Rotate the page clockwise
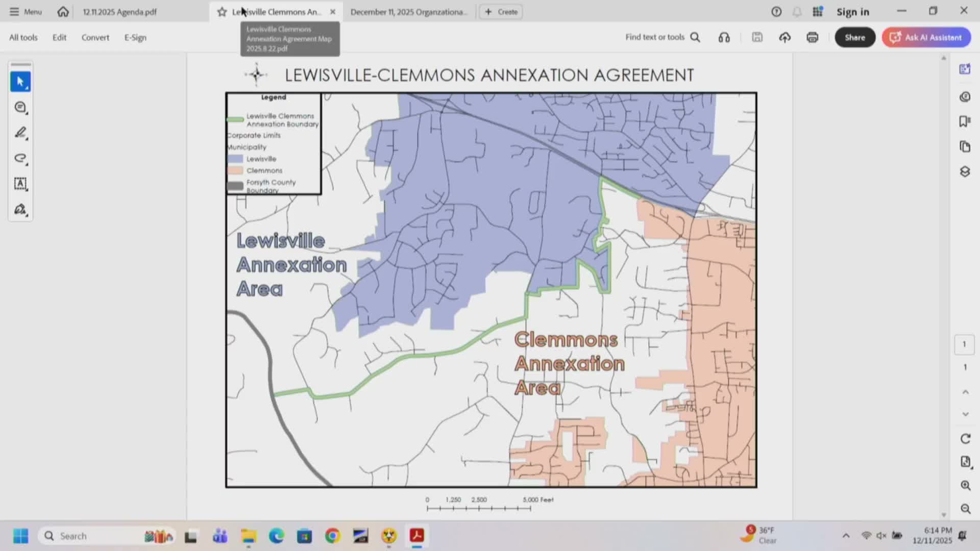 (965, 438)
